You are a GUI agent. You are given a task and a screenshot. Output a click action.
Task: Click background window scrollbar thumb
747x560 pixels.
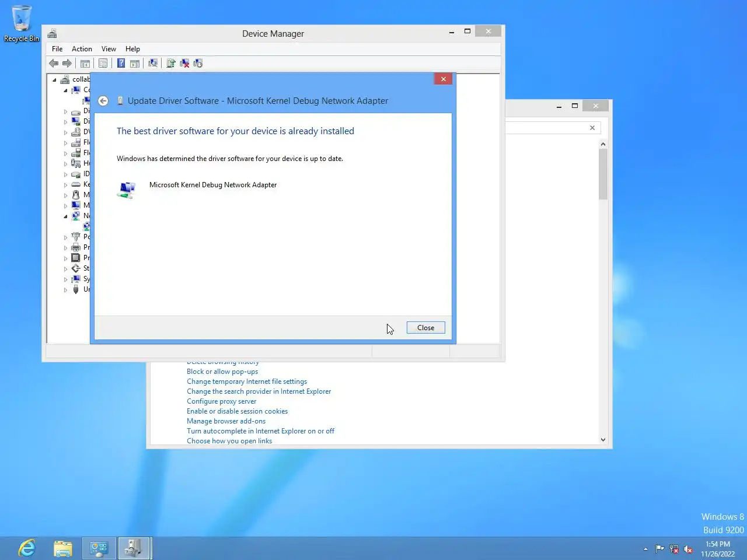(603, 174)
